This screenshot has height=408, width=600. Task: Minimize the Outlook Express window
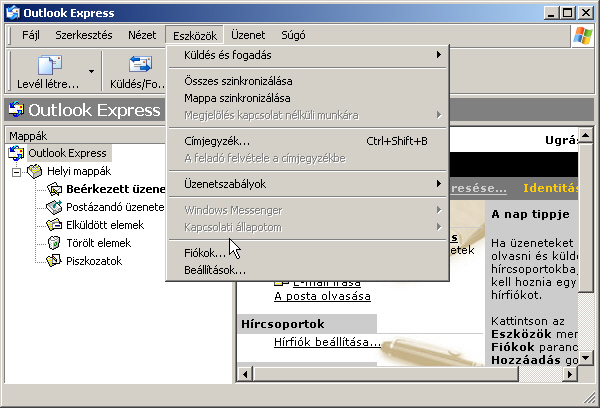click(551, 13)
